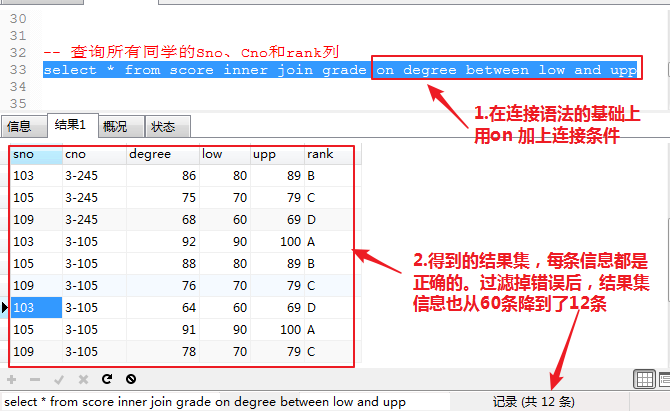
Task: Click the rank column header
Action: pos(329,154)
